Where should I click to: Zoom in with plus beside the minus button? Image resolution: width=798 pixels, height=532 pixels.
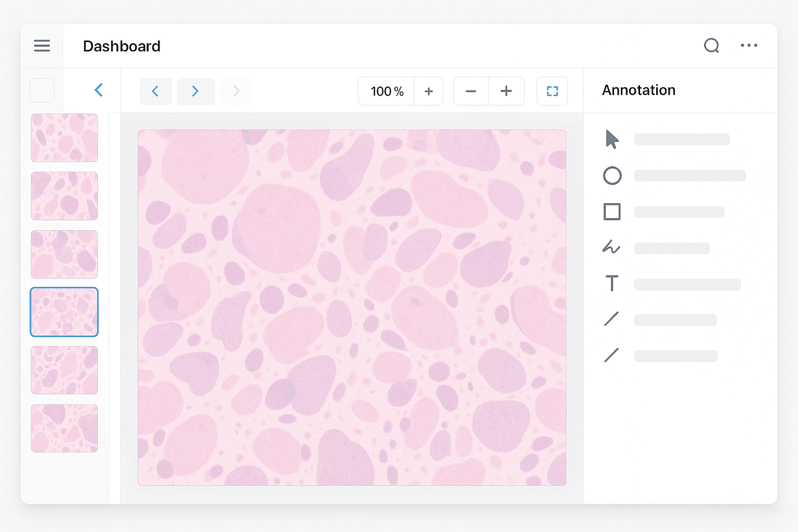pos(506,91)
